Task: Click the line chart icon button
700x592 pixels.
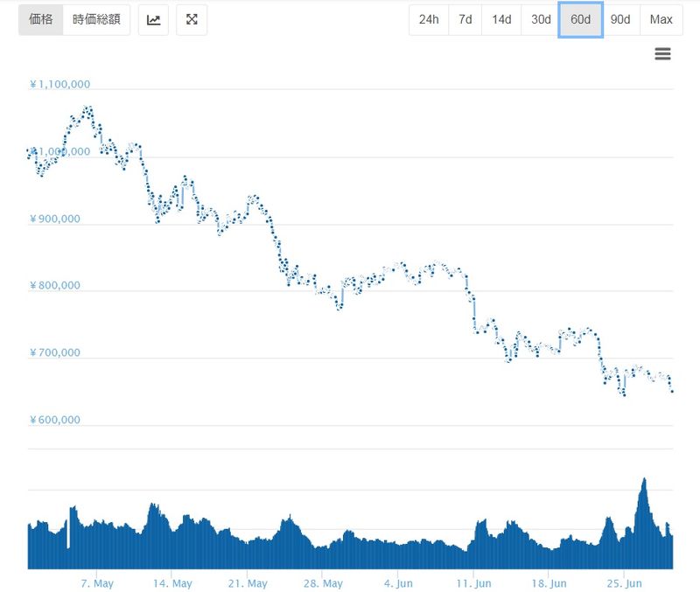Action: [x=154, y=20]
